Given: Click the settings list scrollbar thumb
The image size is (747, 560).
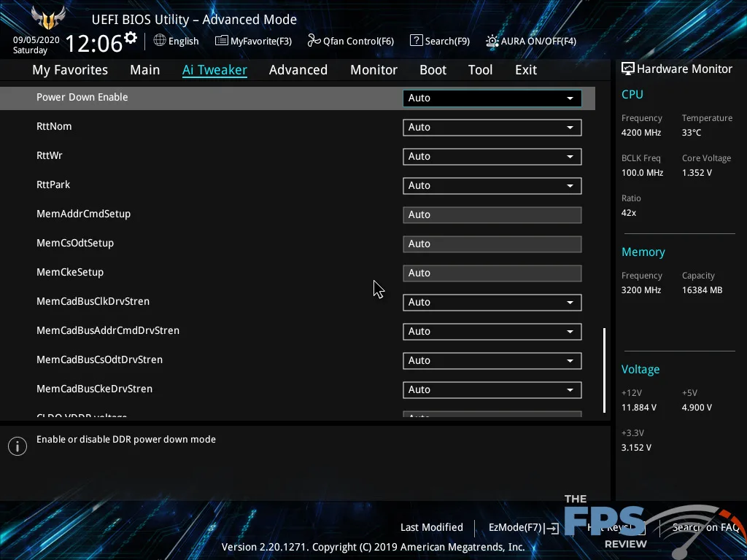Looking at the screenshot, I should [x=604, y=370].
